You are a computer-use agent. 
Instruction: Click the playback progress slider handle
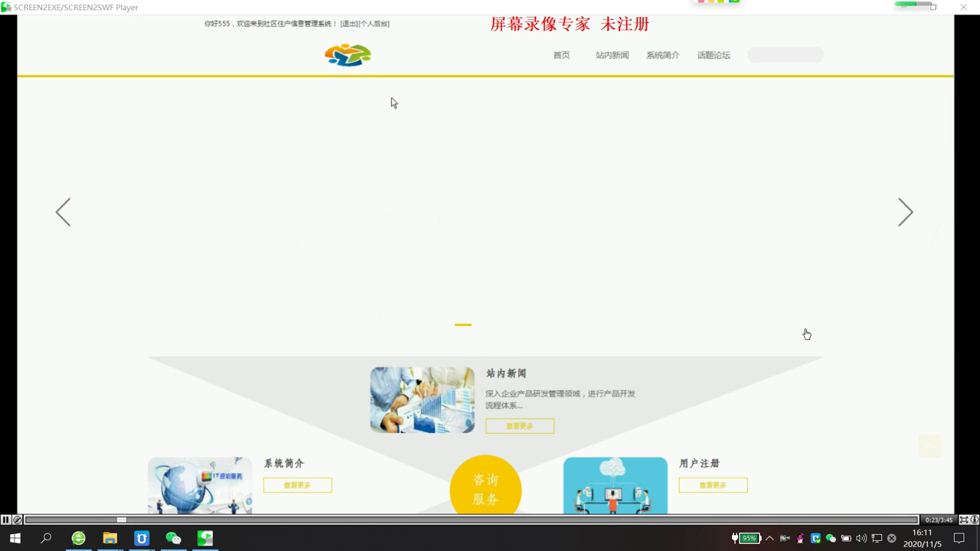click(x=121, y=520)
